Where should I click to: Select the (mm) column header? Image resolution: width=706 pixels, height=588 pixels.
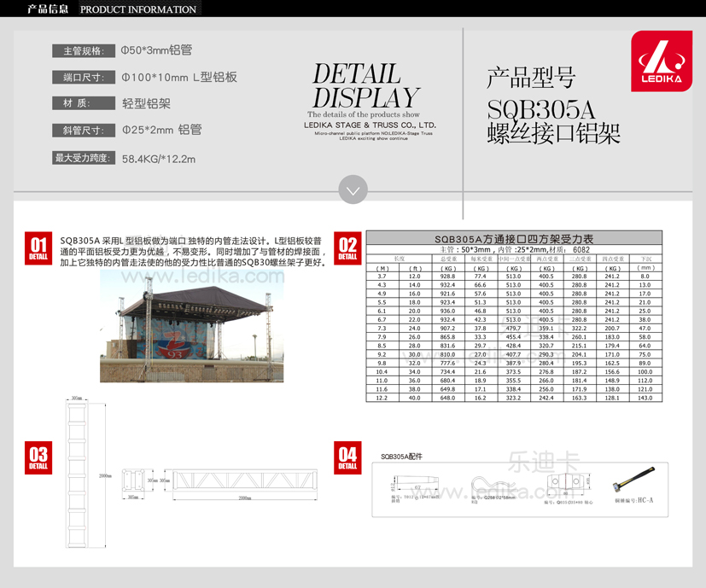(x=645, y=268)
